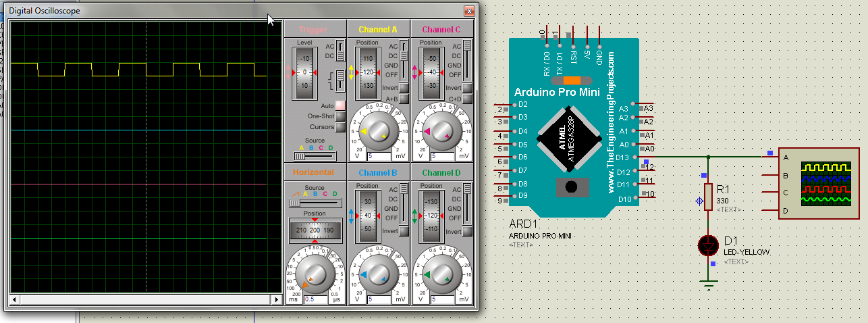Click the Horizontal timebase knob

[x=315, y=274]
